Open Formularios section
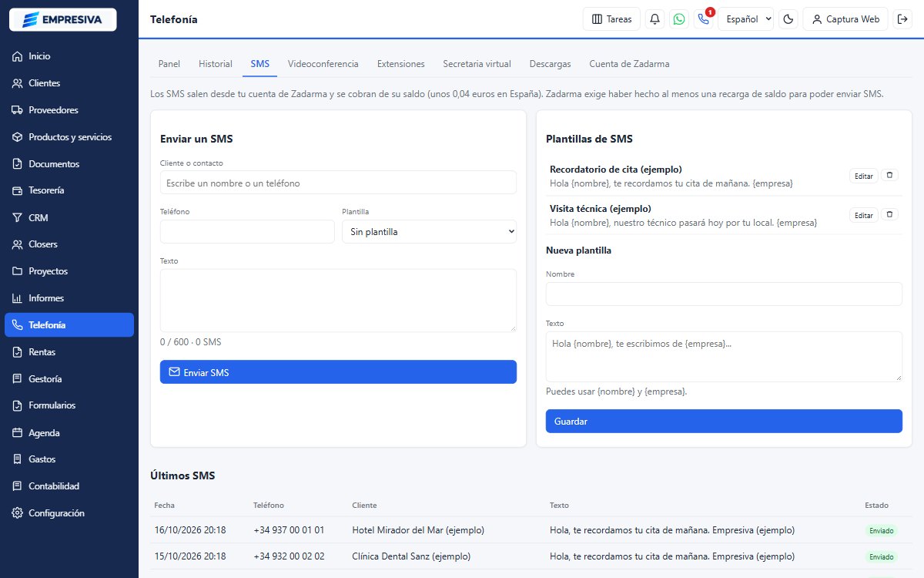Viewport: 924px width, 578px height. (x=69, y=405)
